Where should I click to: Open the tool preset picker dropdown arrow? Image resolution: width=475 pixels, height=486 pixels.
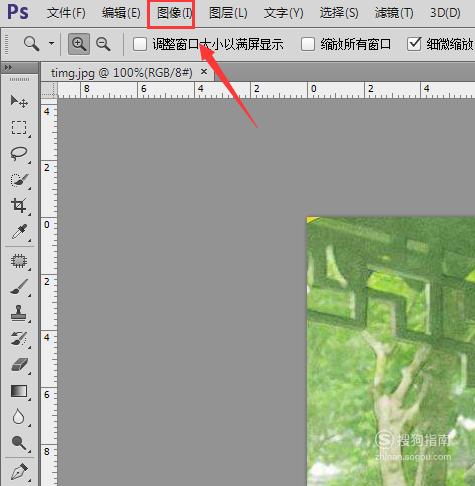point(51,43)
